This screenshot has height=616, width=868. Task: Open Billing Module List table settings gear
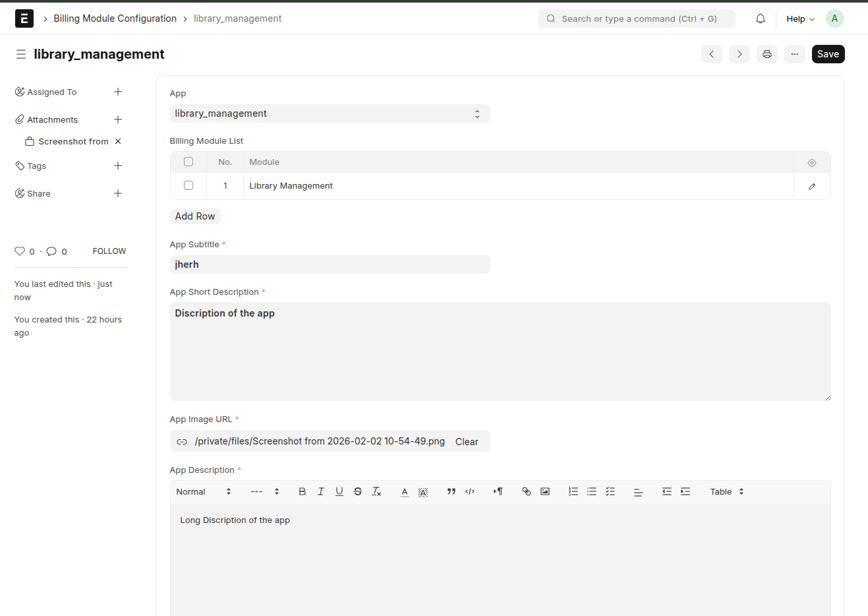(x=811, y=162)
